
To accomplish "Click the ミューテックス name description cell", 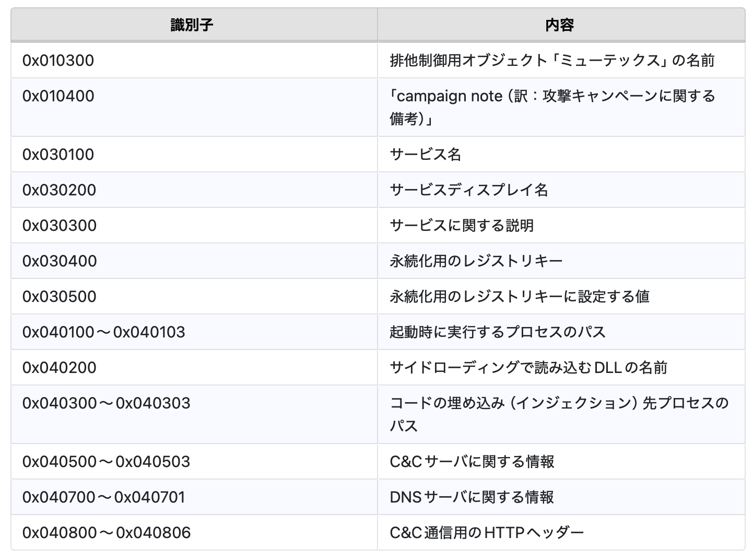I will [x=552, y=61].
